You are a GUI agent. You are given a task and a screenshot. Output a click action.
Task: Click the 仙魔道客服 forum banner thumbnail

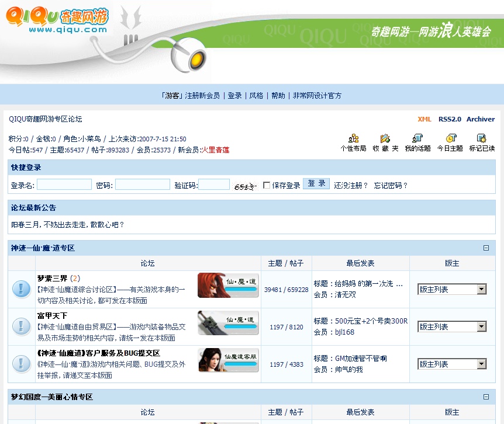point(228,360)
